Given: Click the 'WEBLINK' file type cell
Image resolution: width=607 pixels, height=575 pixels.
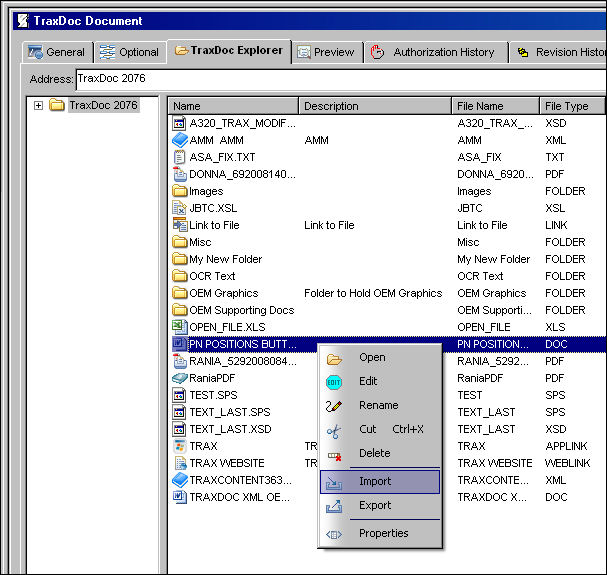Looking at the screenshot, I should coord(567,463).
